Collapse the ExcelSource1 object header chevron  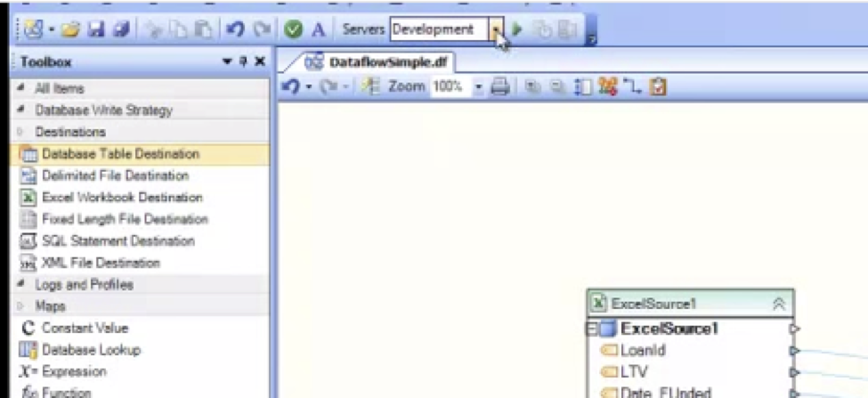779,304
